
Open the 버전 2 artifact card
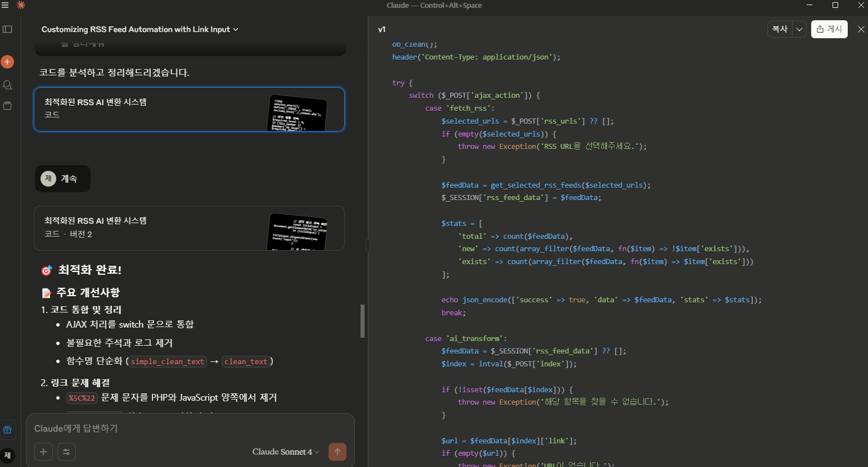point(189,228)
